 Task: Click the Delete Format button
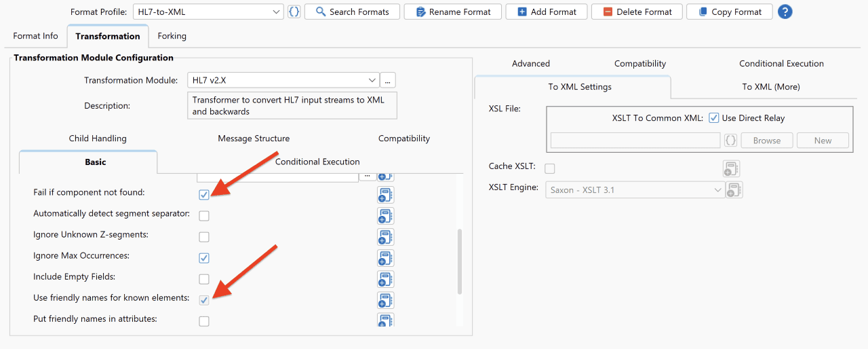637,12
